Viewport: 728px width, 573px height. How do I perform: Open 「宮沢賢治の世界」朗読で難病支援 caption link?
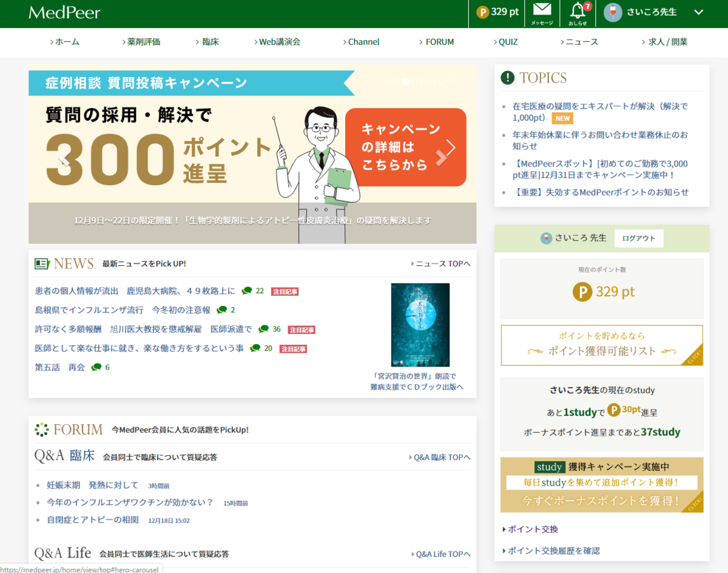pos(417,382)
